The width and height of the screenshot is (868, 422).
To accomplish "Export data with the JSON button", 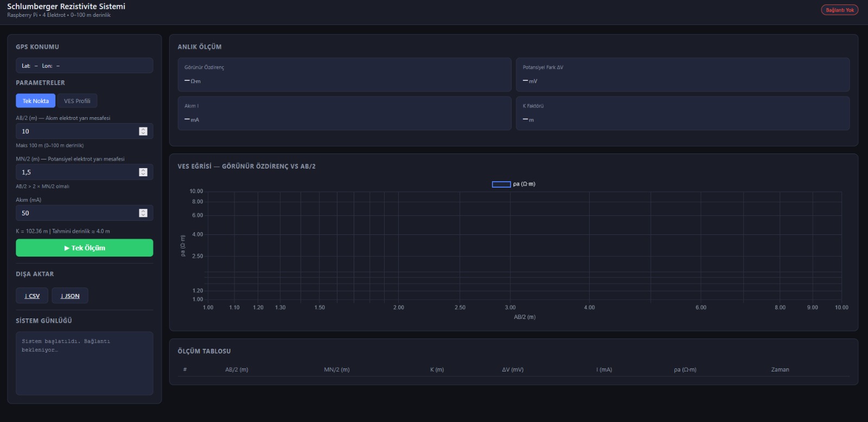I will click(x=70, y=296).
